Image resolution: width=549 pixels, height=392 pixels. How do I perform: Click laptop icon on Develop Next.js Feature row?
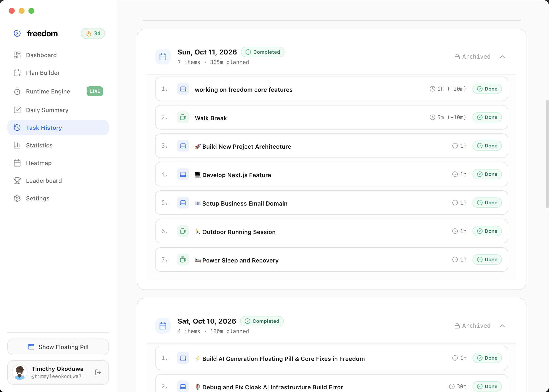point(183,174)
